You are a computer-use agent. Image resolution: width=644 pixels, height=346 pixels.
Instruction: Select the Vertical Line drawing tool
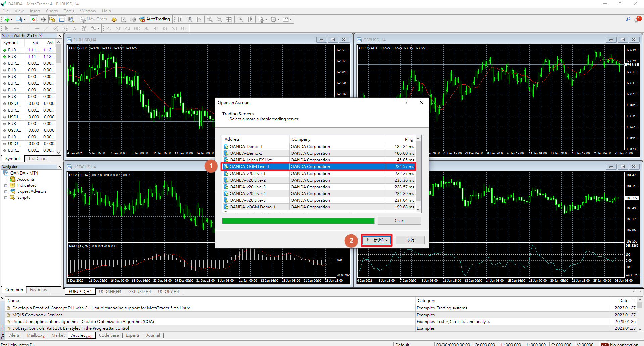(x=28, y=28)
